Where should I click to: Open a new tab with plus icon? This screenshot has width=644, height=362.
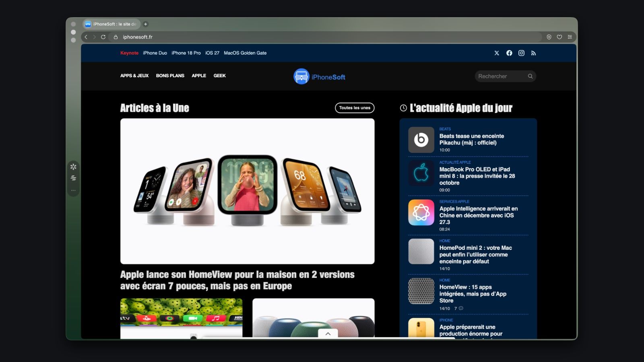pyautogui.click(x=146, y=24)
